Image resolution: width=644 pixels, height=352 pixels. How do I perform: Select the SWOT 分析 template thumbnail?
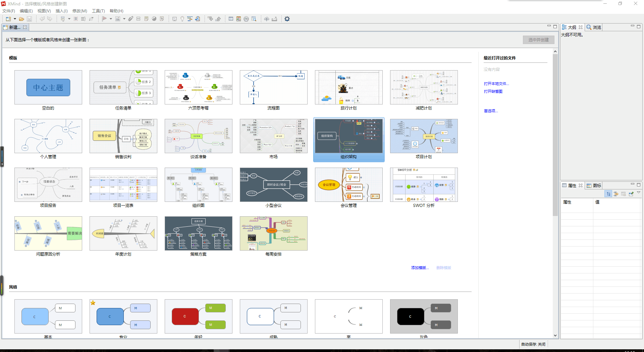[424, 185]
